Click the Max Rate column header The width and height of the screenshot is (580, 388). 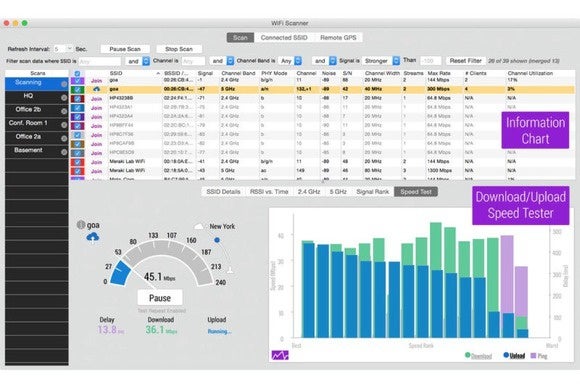point(438,74)
